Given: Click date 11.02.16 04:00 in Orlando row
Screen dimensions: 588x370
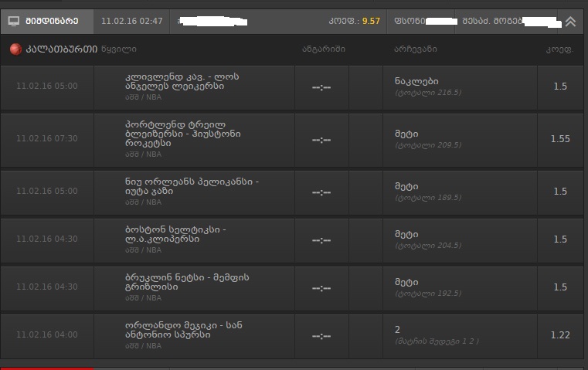Looking at the screenshot, I should (x=47, y=334).
